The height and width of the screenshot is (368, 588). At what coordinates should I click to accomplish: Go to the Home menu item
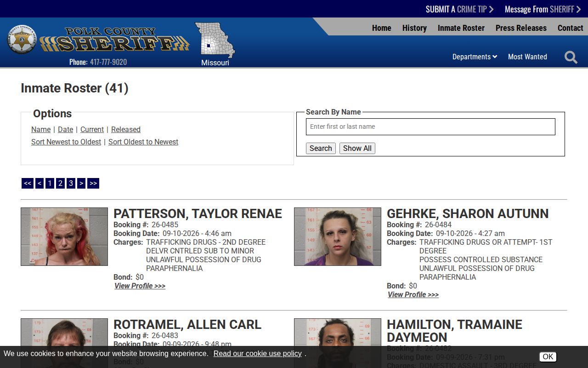(x=381, y=28)
